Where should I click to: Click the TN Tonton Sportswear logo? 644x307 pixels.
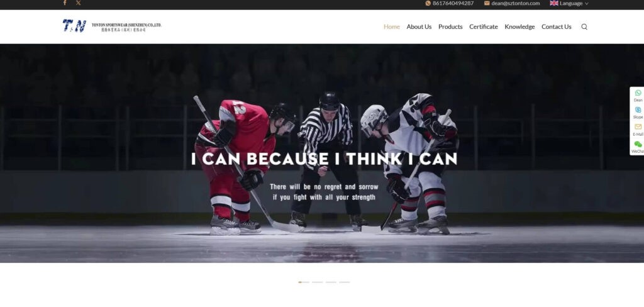(112, 26)
